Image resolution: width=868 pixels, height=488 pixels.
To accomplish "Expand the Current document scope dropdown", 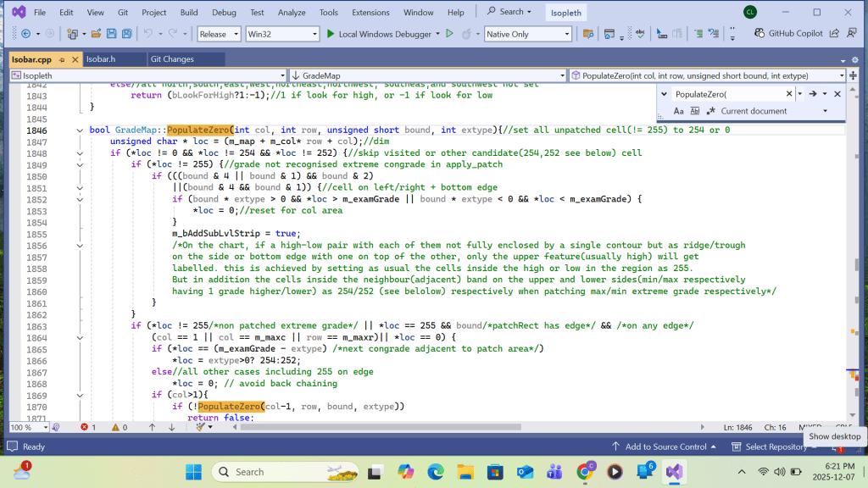I will [824, 112].
